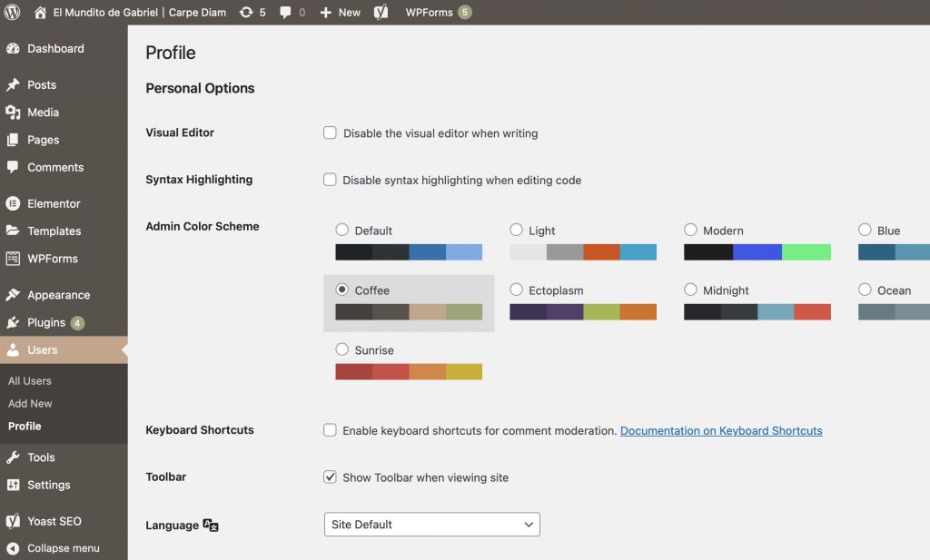Open Documentation on Keyboard Shortcuts link

[x=721, y=431]
